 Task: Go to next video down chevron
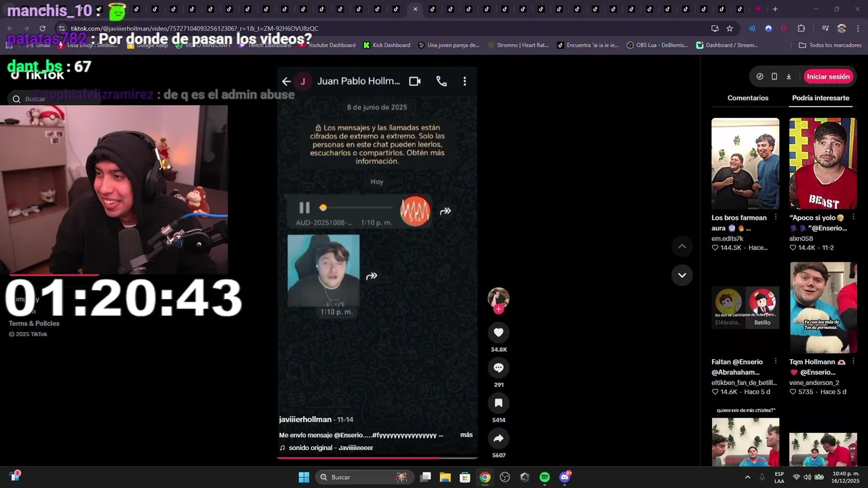pyautogui.click(x=682, y=275)
